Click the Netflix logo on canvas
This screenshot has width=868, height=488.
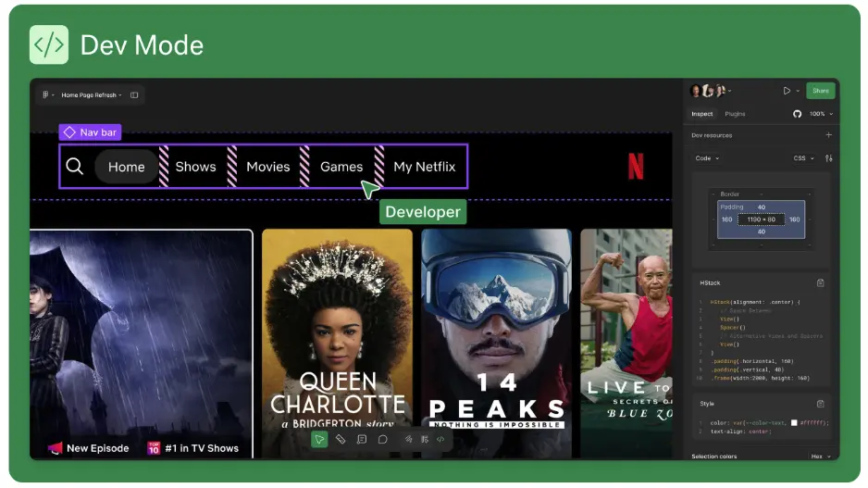[636, 167]
